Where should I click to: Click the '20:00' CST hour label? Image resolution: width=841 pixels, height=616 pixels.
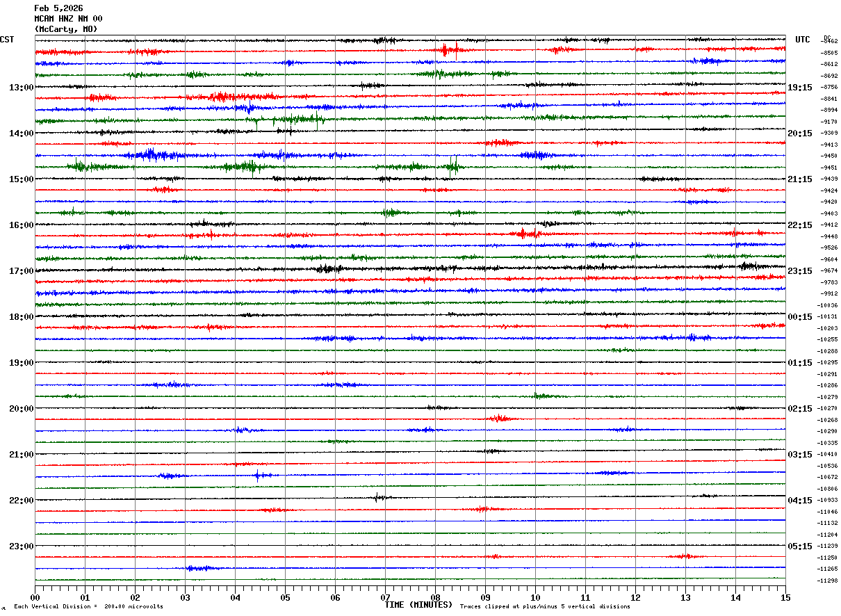[22, 409]
